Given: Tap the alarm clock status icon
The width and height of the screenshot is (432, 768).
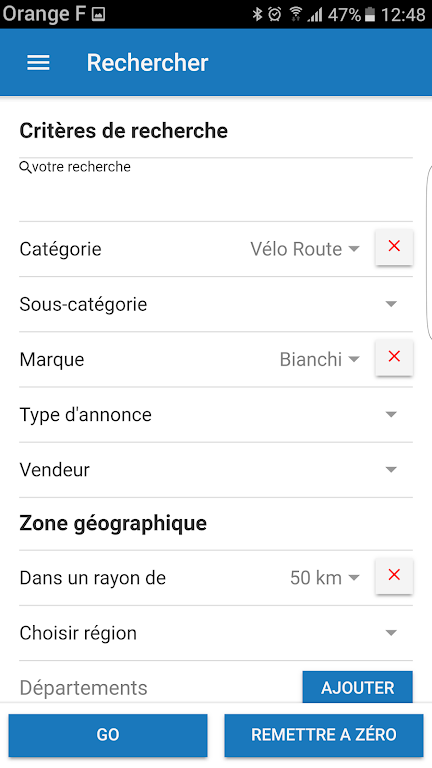Looking at the screenshot, I should pyautogui.click(x=275, y=14).
